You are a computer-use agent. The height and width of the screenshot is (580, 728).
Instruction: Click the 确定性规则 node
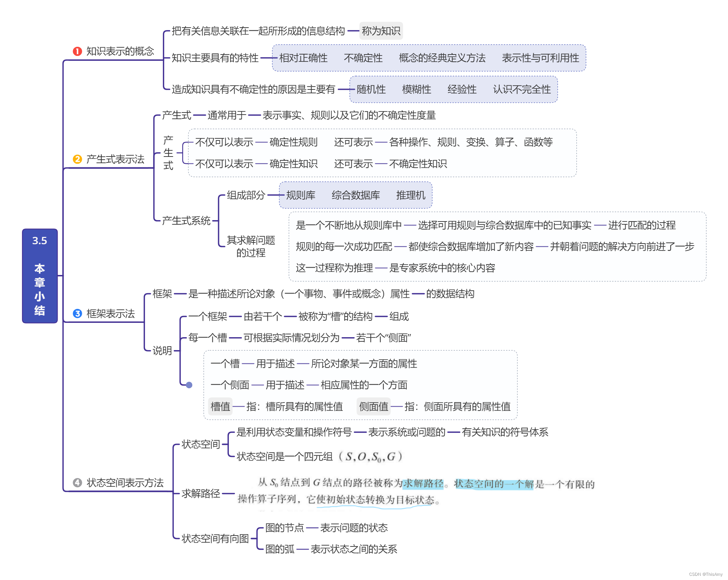point(294,142)
